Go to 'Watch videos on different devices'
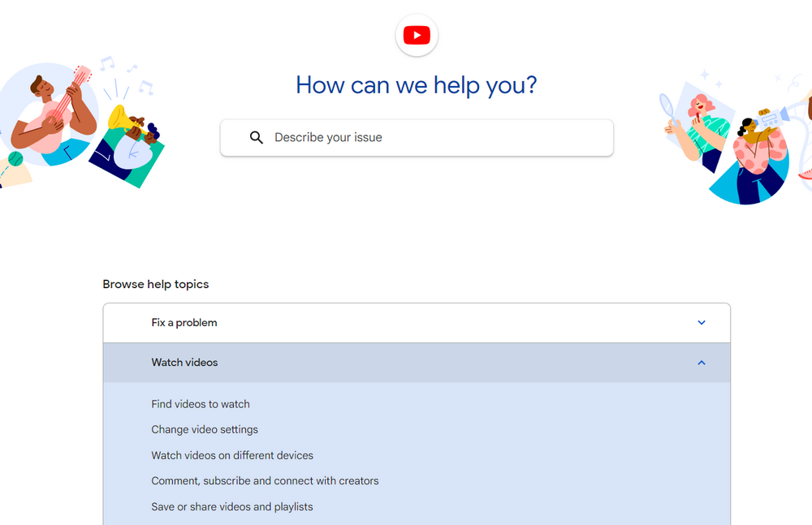This screenshot has height=525, width=812. (232, 456)
